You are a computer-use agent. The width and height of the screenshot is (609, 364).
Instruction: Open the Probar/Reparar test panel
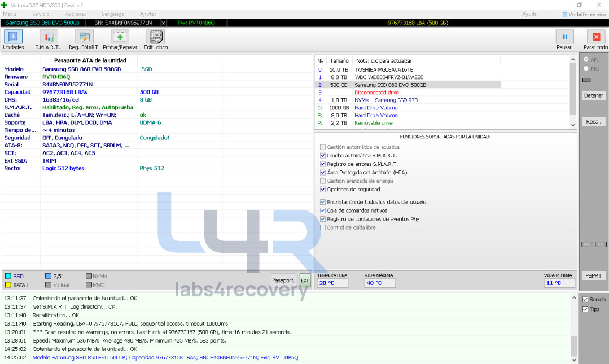pyautogui.click(x=120, y=40)
